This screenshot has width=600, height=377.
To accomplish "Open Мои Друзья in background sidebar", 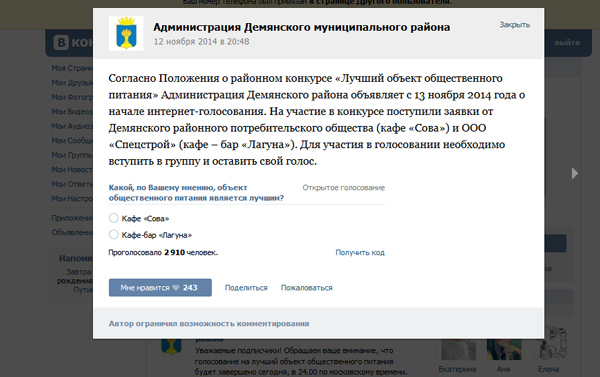I will [x=72, y=83].
